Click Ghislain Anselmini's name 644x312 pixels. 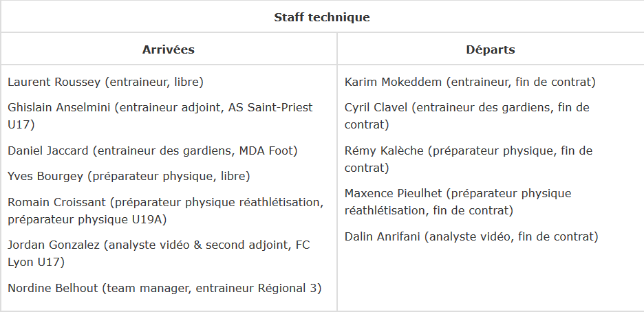(58, 107)
